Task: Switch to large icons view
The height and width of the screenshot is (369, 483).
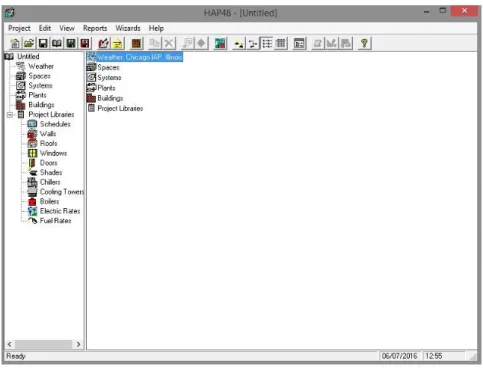Action: 239,43
